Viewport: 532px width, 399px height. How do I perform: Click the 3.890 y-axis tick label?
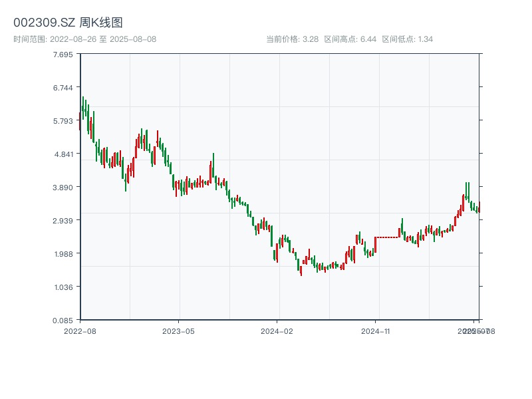[64, 188]
